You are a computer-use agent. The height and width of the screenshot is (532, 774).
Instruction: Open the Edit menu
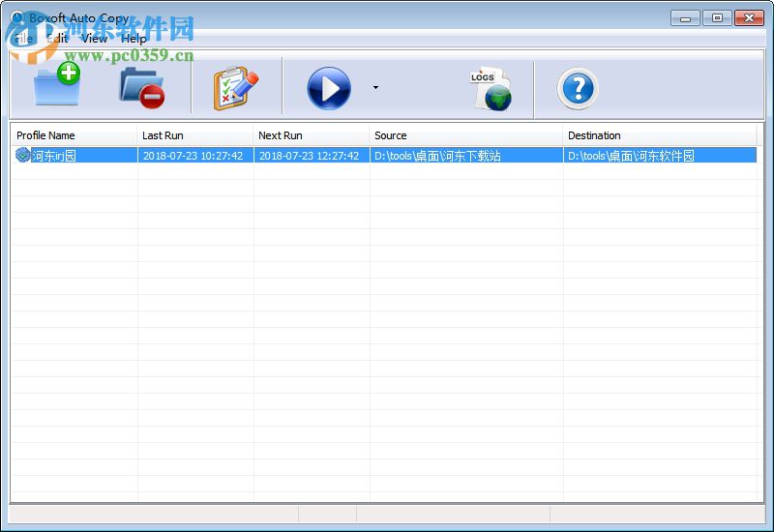pos(58,39)
